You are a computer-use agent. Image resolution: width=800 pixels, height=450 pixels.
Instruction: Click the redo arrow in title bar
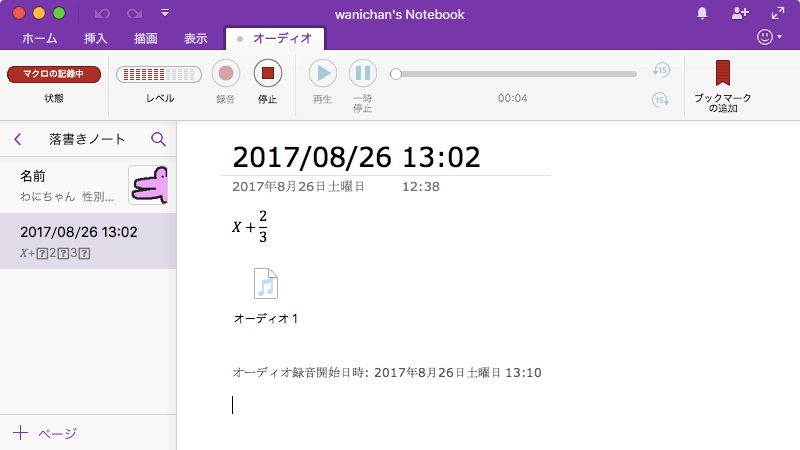point(134,14)
